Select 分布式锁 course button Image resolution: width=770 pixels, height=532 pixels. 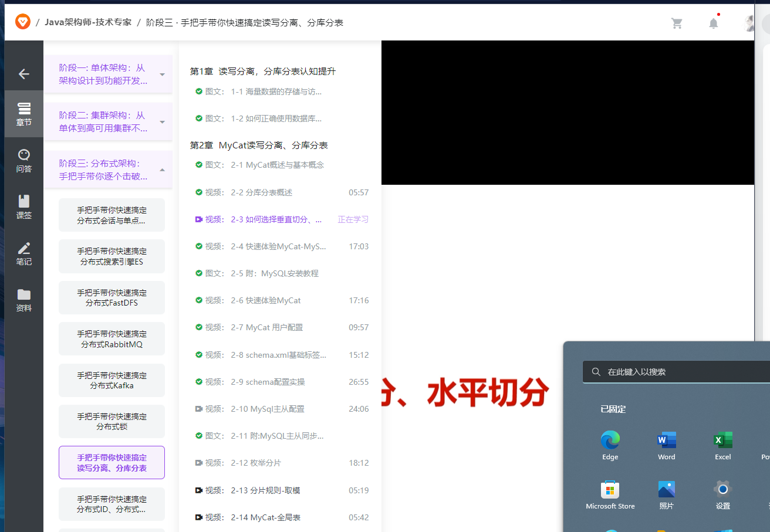(x=112, y=421)
